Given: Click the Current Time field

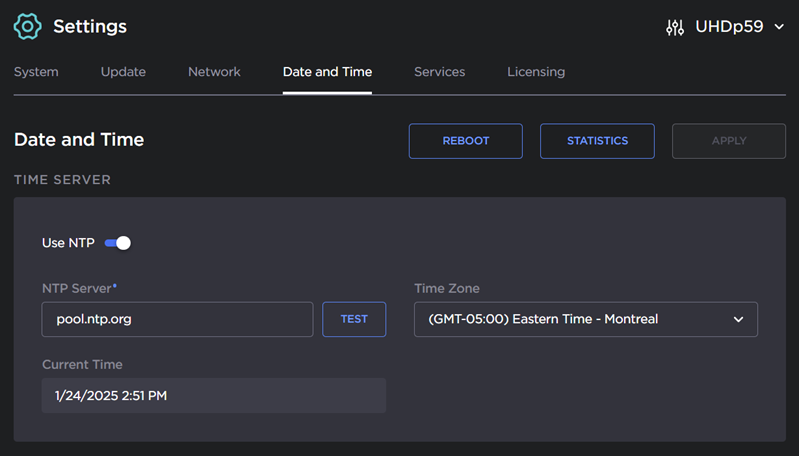Looking at the screenshot, I should (x=213, y=396).
